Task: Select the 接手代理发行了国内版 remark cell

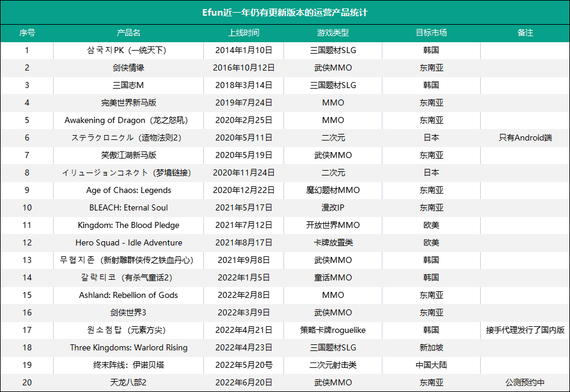Action: click(x=525, y=330)
